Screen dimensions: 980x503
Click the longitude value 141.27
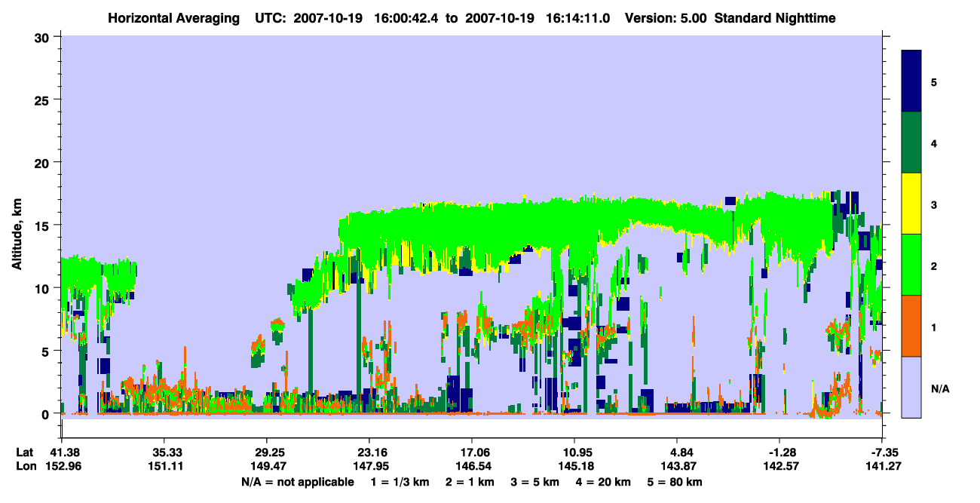coord(883,466)
